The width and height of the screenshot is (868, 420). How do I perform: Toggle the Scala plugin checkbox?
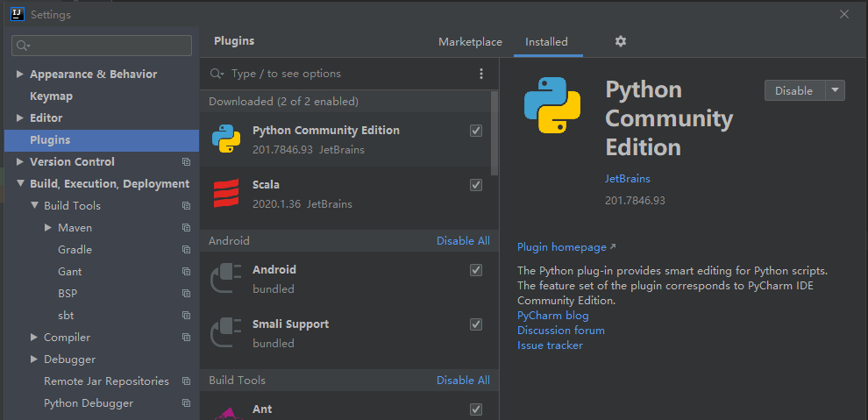[476, 185]
